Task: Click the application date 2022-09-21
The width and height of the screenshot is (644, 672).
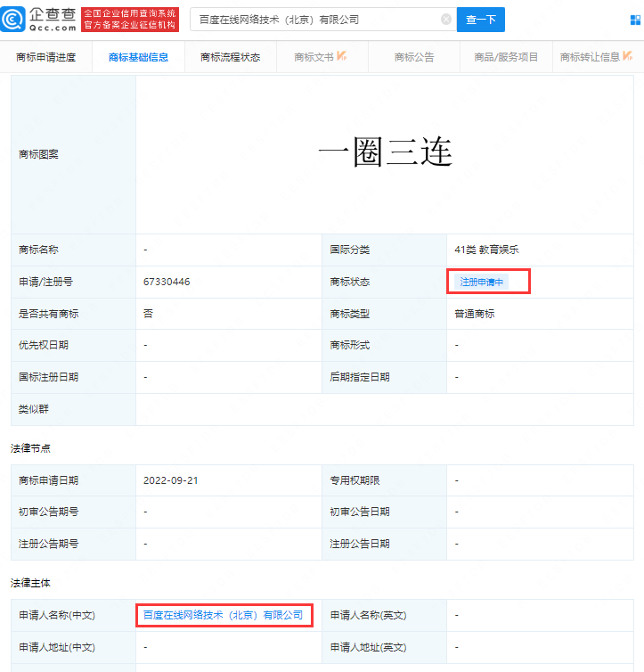Action: pos(170,480)
